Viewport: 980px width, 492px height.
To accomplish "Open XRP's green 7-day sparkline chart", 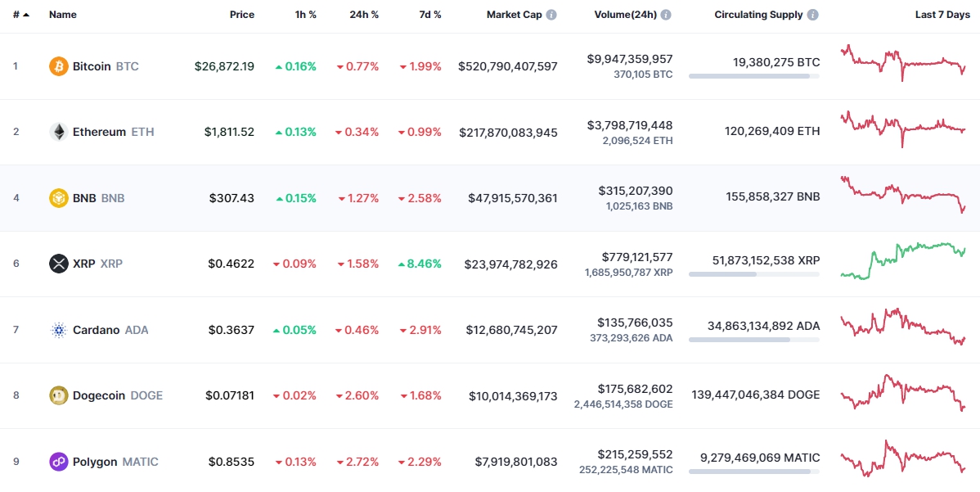I will pyautogui.click(x=904, y=260).
